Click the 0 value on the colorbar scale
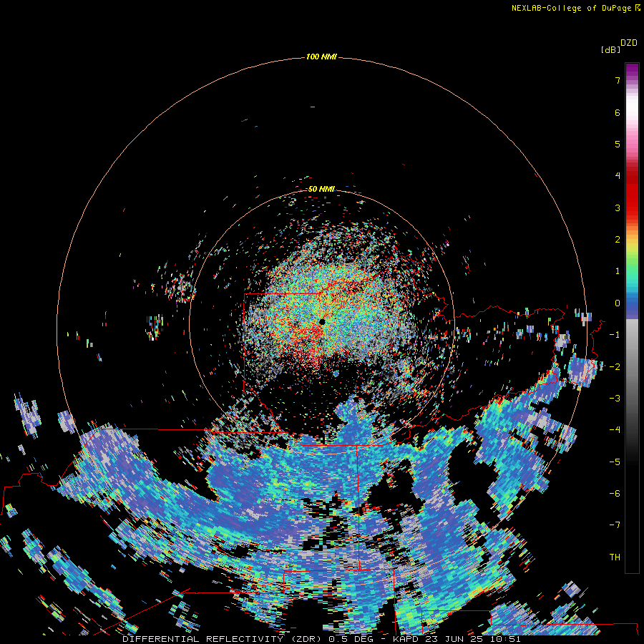The height and width of the screenshot is (644, 644). [x=618, y=303]
